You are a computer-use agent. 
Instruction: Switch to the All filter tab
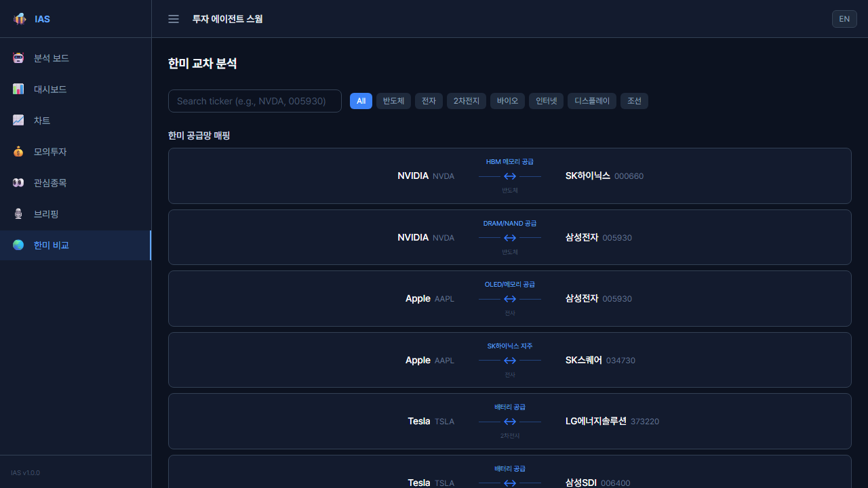click(x=361, y=100)
